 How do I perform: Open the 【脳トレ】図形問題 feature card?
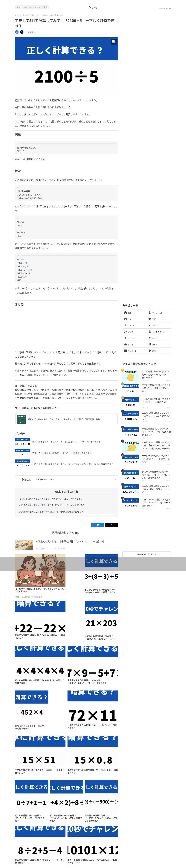(66, 420)
